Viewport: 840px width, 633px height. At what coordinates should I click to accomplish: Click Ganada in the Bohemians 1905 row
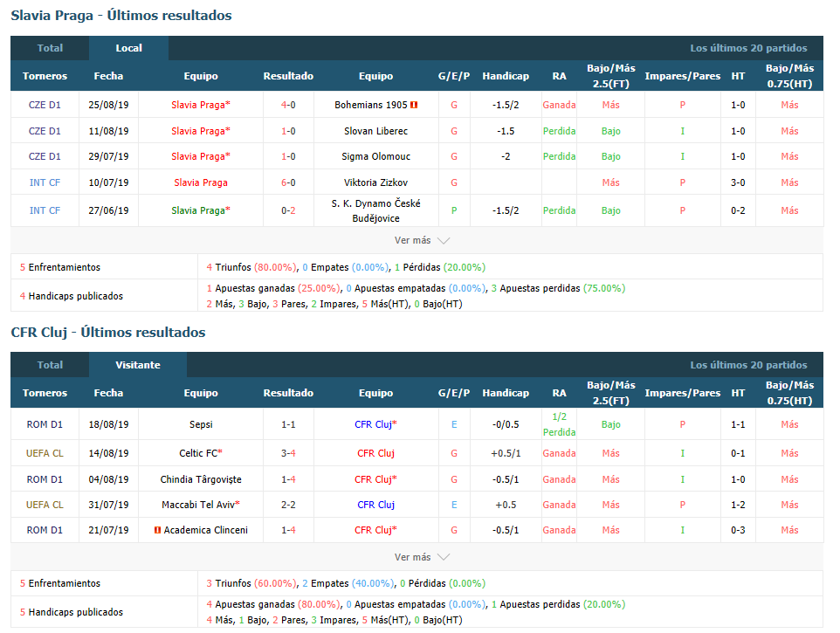click(559, 105)
